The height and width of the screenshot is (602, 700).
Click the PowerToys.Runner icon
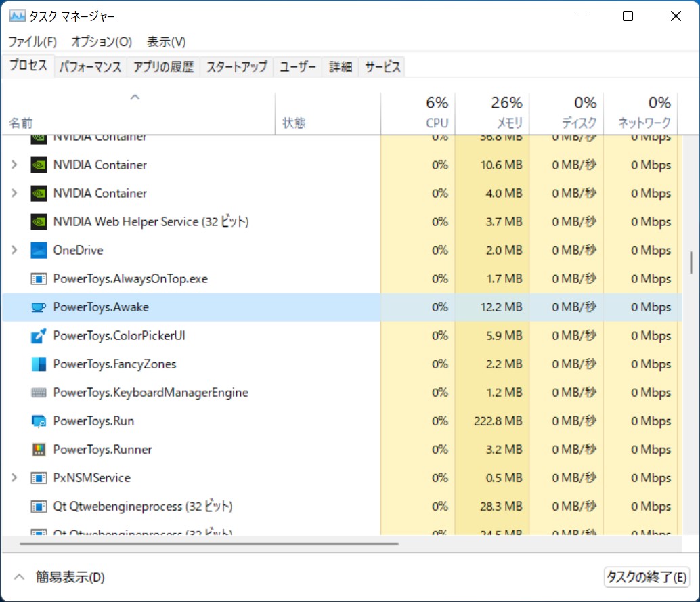(x=39, y=449)
